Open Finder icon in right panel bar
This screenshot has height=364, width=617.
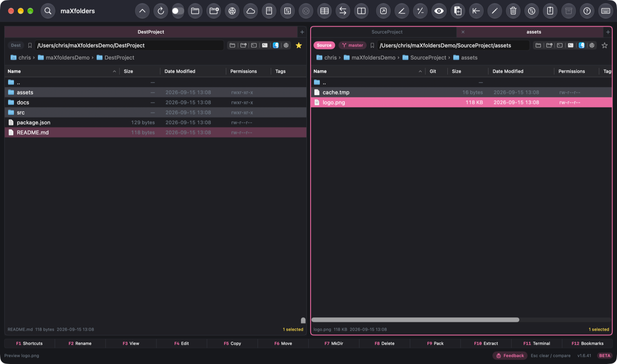[x=582, y=45]
